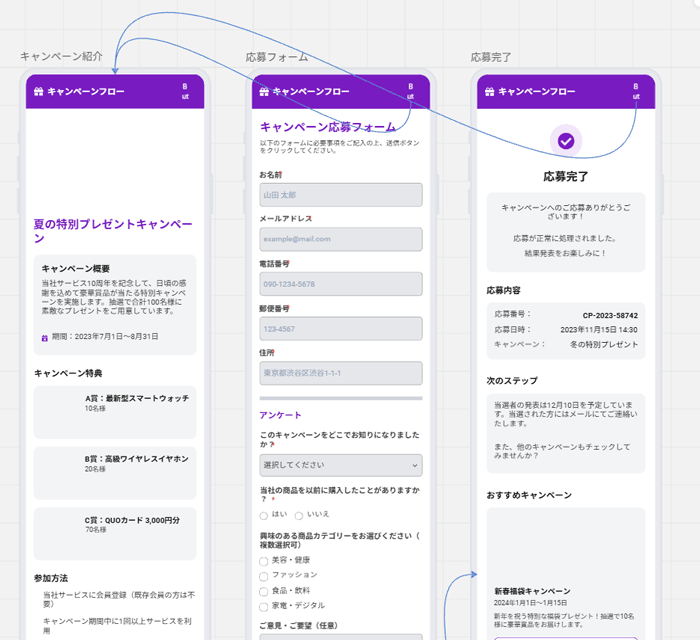Click the header button in 応募完了 screen
This screenshot has width=700, height=640.
636,91
